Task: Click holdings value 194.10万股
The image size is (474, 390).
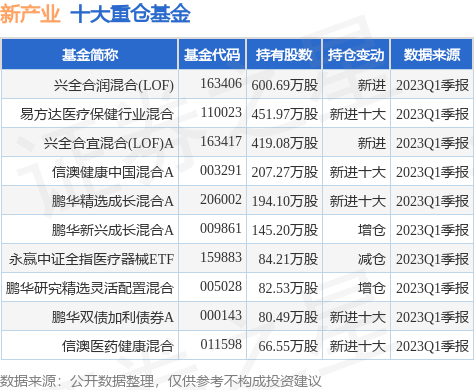Action: 285,201
